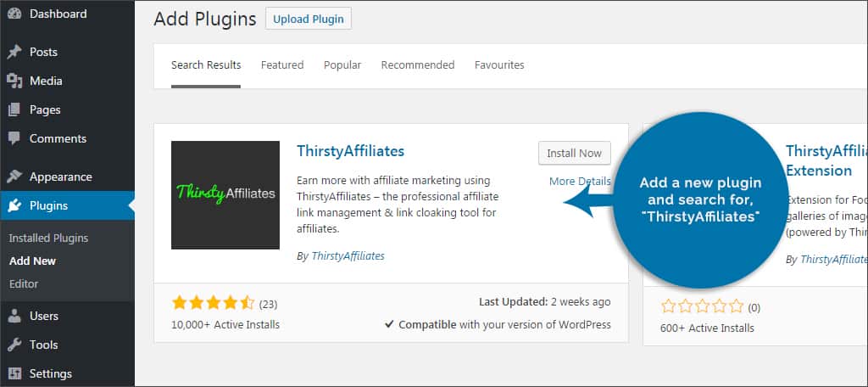The height and width of the screenshot is (387, 868).
Task: Click the Add Plugins page heading
Action: [x=205, y=20]
